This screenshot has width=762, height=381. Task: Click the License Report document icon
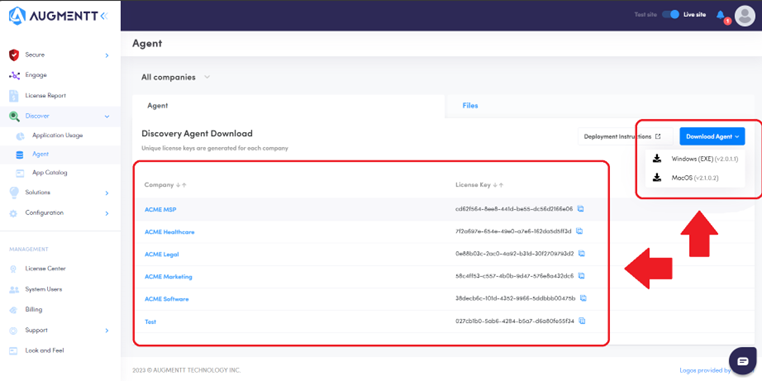click(14, 96)
